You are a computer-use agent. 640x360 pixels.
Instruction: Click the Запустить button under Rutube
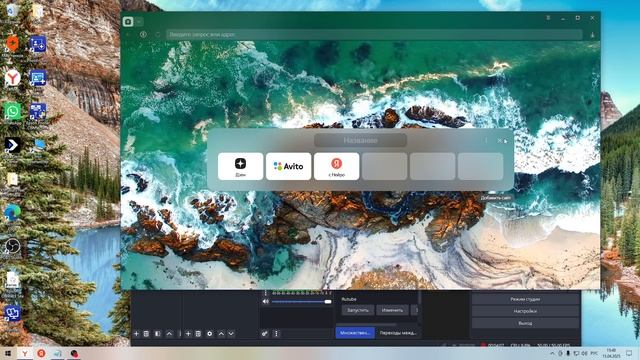358,310
